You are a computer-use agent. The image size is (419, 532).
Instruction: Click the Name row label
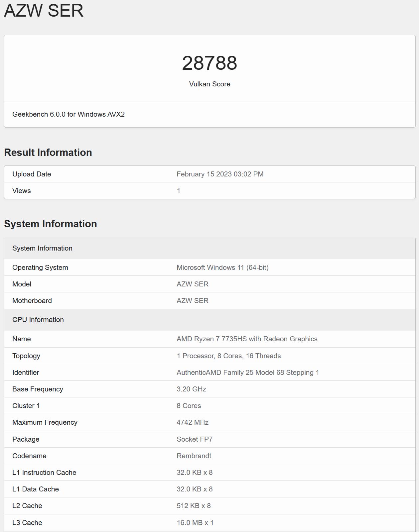22,339
